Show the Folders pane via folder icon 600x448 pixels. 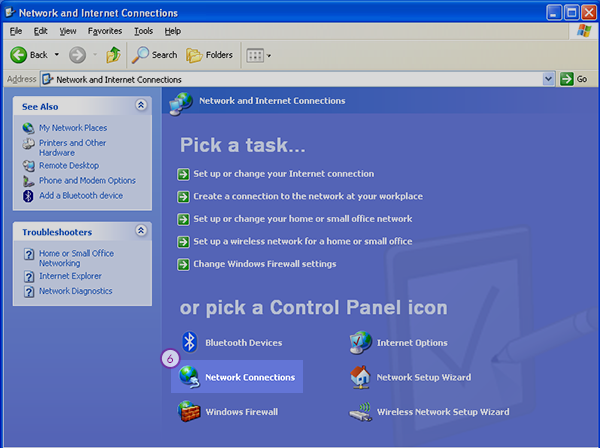(x=194, y=55)
